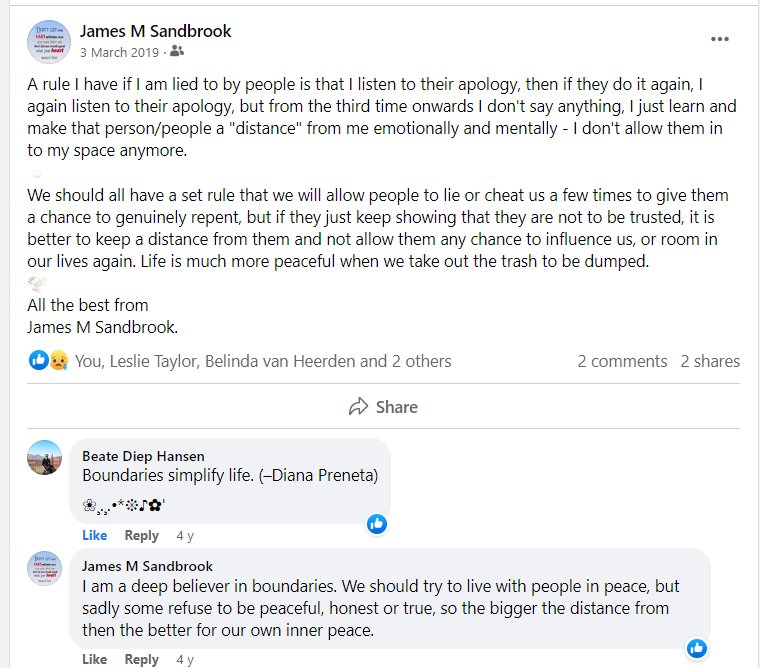Viewport: 760px width, 668px height.
Task: Expand the 2 comments link
Action: click(x=622, y=361)
